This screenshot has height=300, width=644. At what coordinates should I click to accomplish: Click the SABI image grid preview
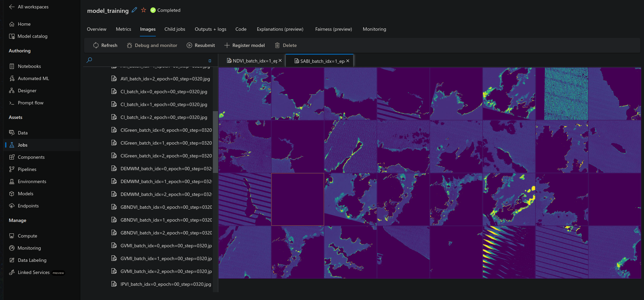click(x=429, y=173)
